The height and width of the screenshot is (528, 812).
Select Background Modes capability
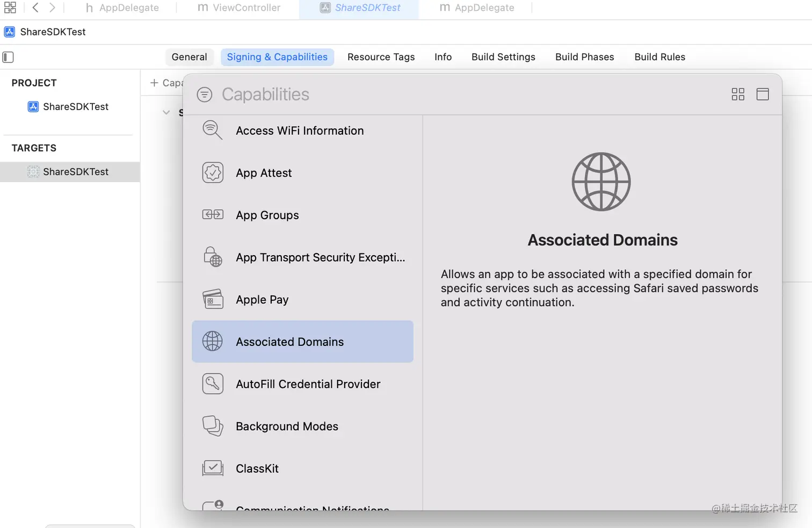303,426
